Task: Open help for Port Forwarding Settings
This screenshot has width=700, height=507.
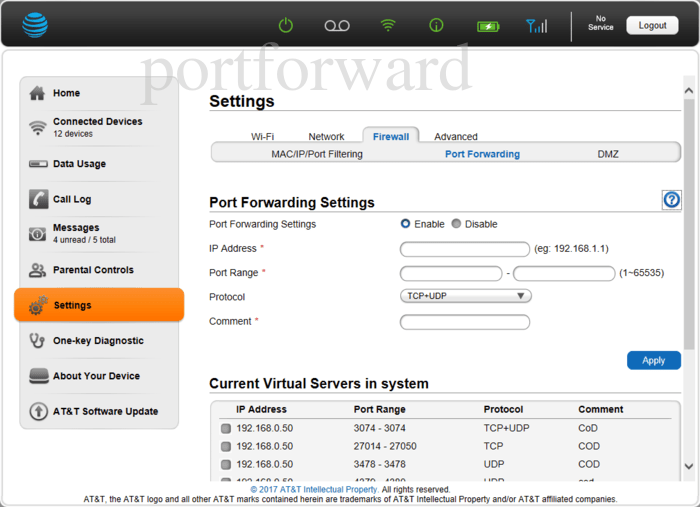Action: [671, 199]
